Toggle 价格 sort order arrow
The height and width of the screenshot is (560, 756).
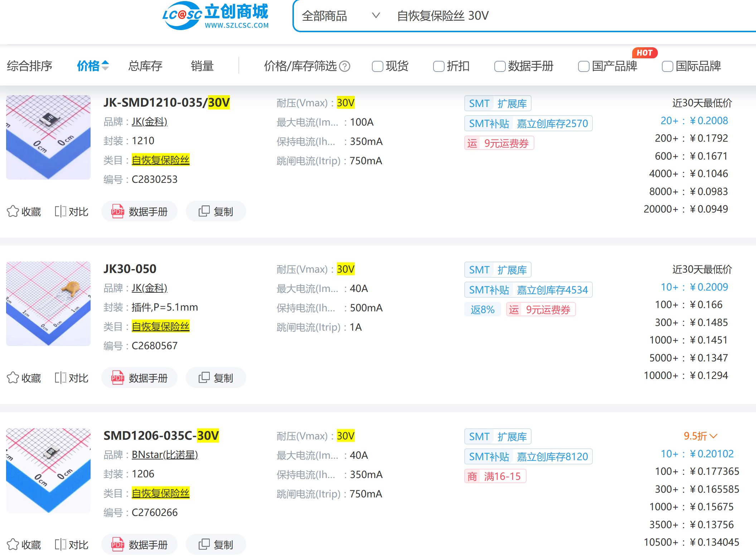tap(105, 65)
